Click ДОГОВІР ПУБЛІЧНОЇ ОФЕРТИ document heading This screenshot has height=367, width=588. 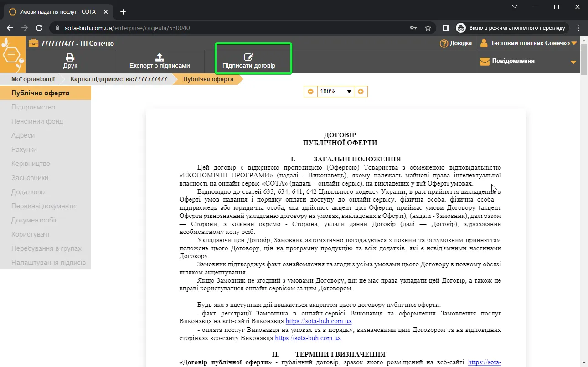tap(340, 139)
